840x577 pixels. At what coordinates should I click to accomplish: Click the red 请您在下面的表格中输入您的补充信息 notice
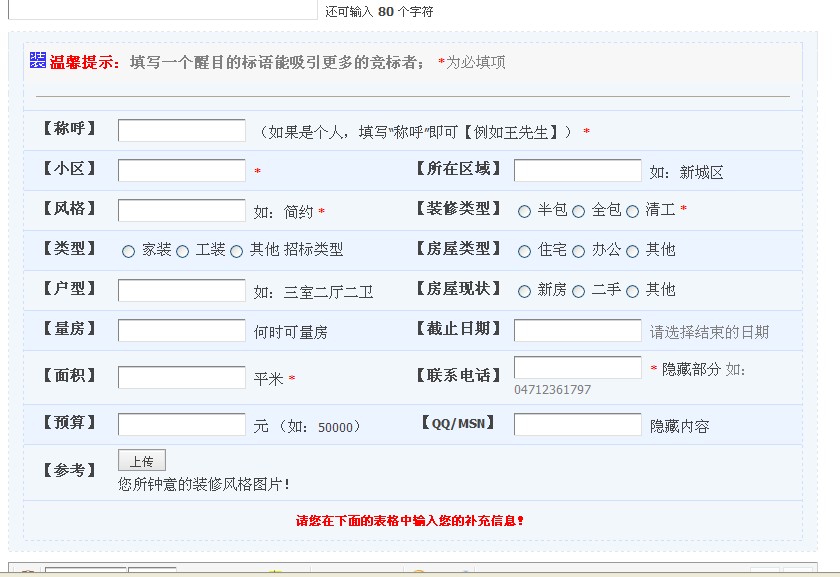410,520
